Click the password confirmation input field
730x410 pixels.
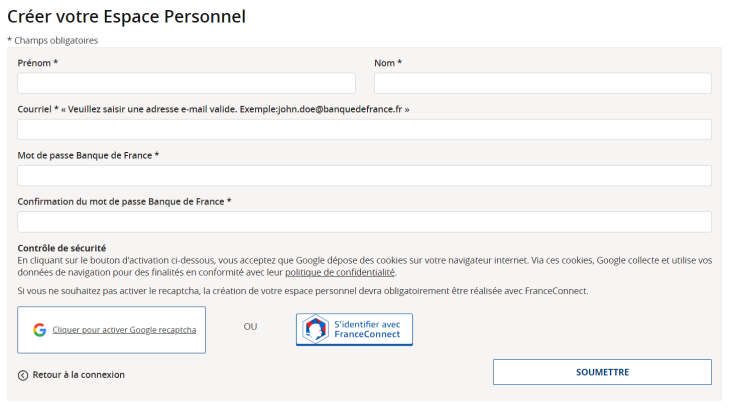(365, 222)
